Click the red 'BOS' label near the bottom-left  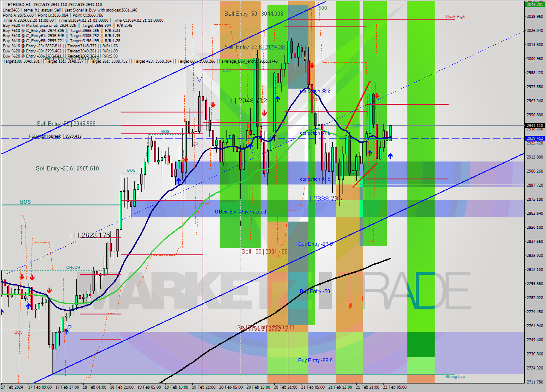pos(18,332)
